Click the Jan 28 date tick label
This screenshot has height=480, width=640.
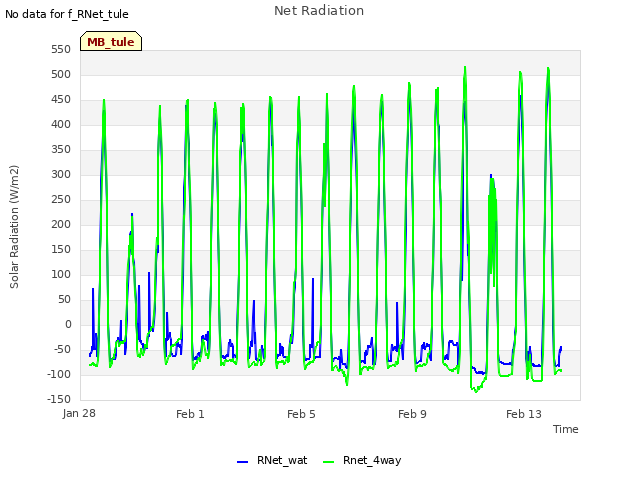click(x=79, y=413)
